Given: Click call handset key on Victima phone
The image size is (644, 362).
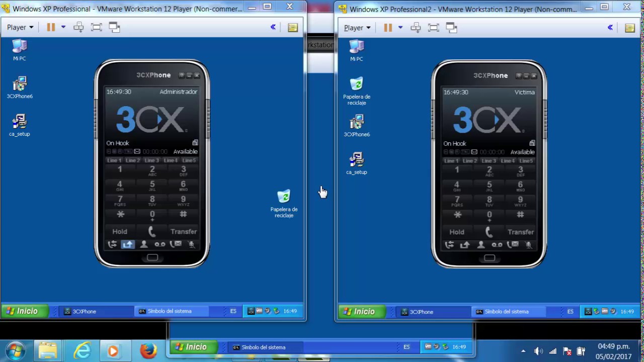Looking at the screenshot, I should 489,232.
